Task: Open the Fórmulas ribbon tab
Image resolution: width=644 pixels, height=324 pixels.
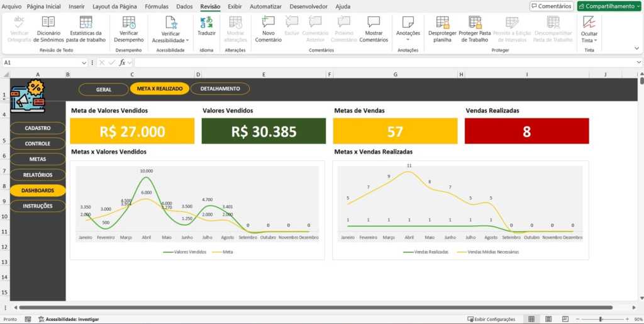Action: 157,6
